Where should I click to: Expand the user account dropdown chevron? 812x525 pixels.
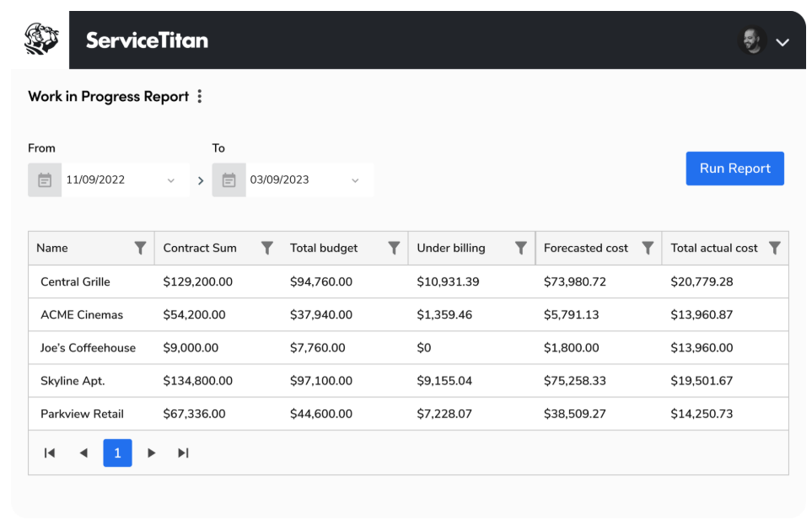point(782,42)
